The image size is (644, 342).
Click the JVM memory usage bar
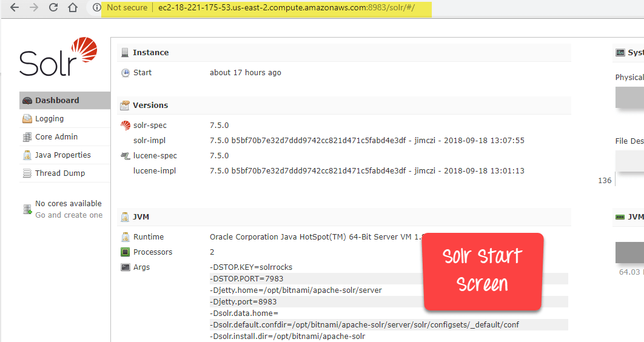(629, 252)
